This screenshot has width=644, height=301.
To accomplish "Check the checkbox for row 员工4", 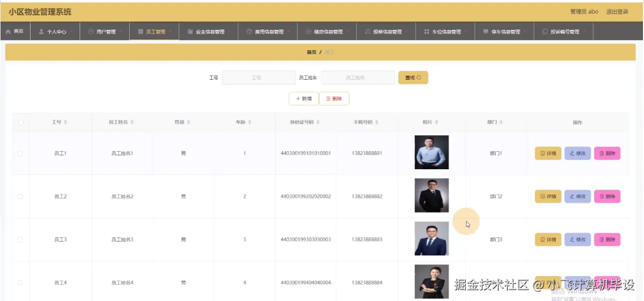I will click(21, 282).
